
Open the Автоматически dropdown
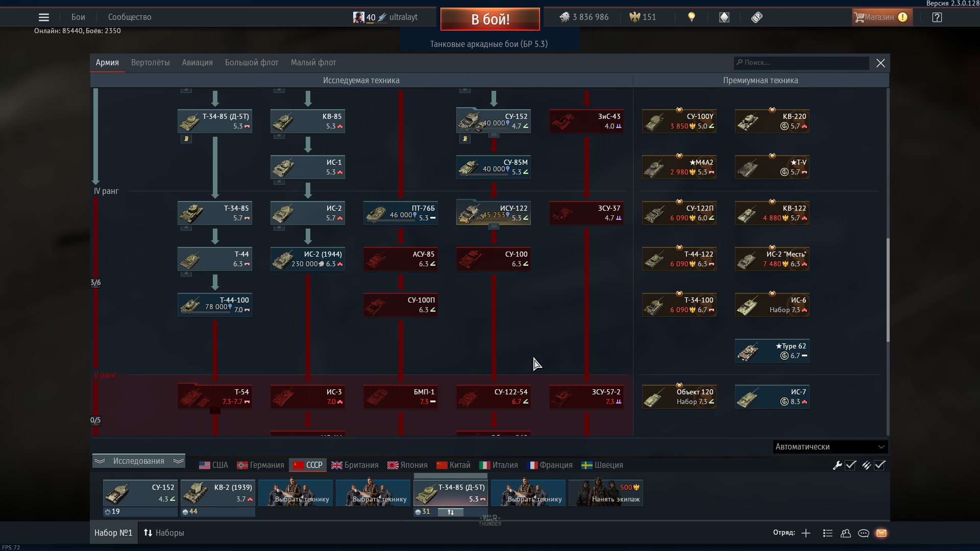click(830, 447)
